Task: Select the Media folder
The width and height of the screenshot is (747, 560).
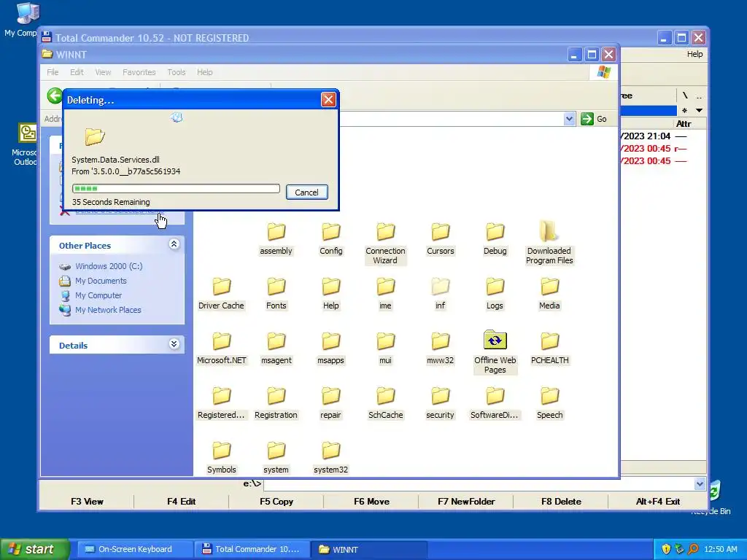Action: click(549, 294)
